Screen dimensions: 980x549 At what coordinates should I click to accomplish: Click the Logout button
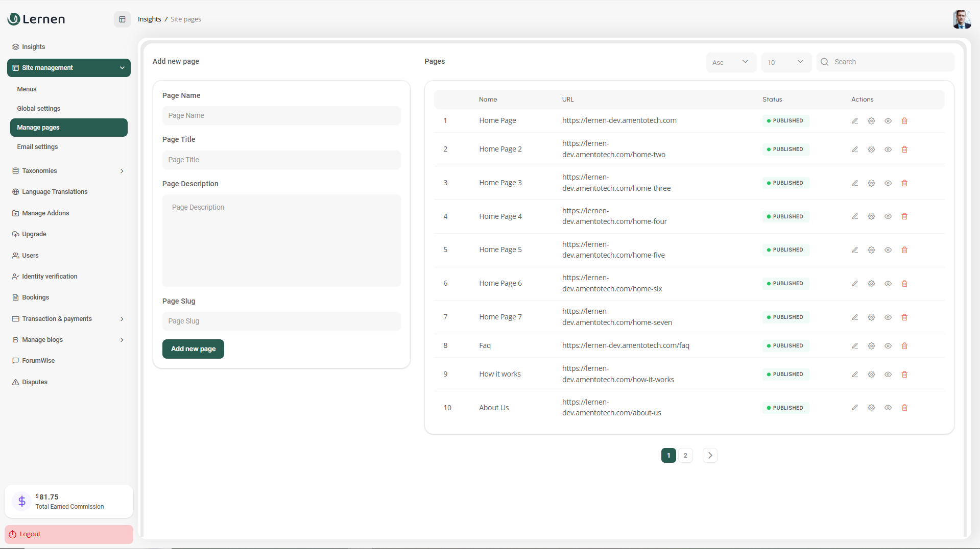click(68, 534)
